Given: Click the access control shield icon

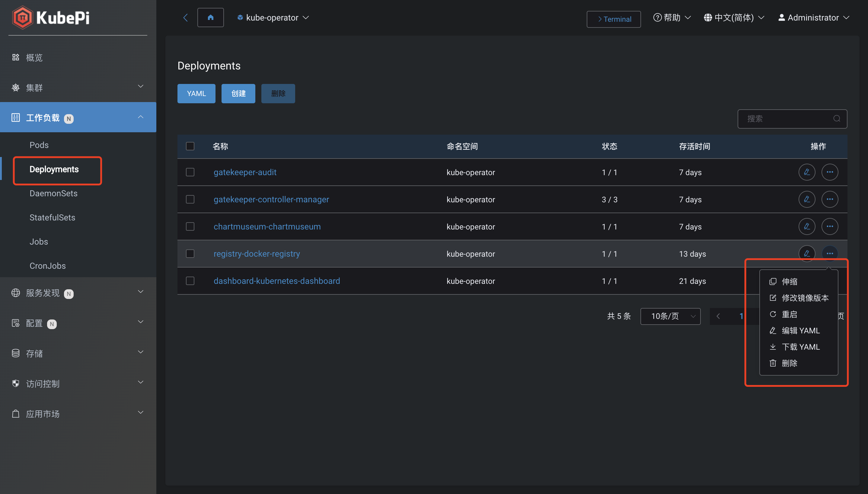Looking at the screenshot, I should tap(16, 383).
